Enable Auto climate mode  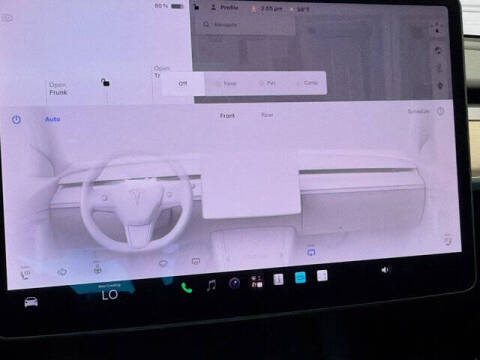coord(53,119)
